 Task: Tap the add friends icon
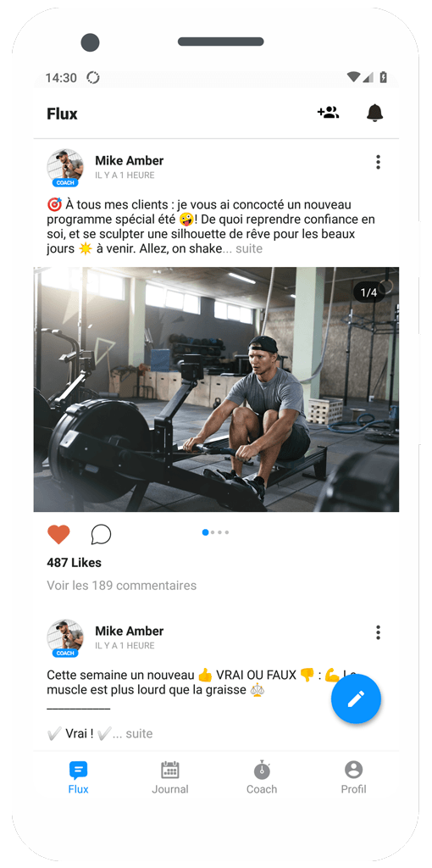328,113
